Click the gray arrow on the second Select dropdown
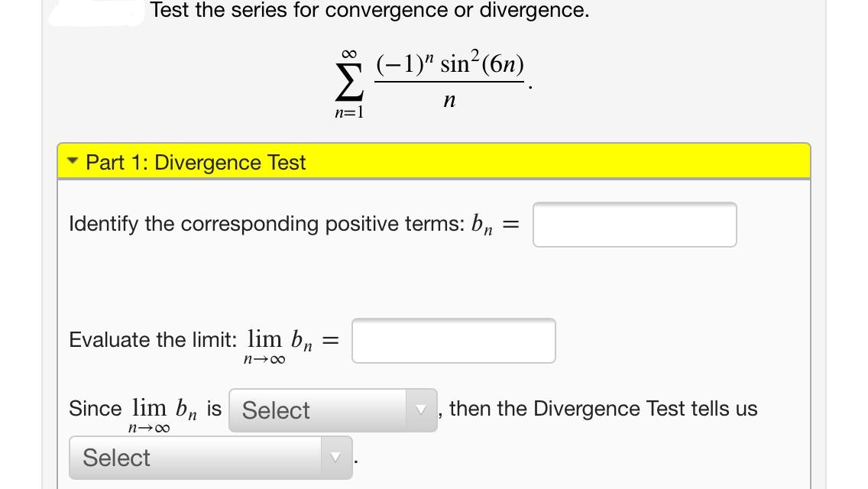The width and height of the screenshot is (868, 489). pyautogui.click(x=336, y=457)
